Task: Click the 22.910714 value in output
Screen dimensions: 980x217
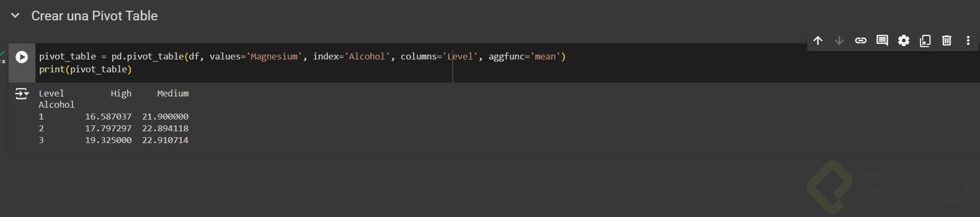Action: click(x=165, y=140)
